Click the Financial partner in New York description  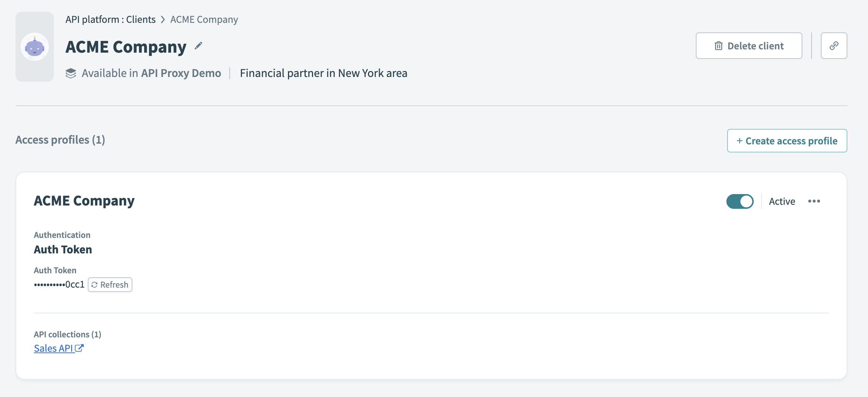coord(323,73)
